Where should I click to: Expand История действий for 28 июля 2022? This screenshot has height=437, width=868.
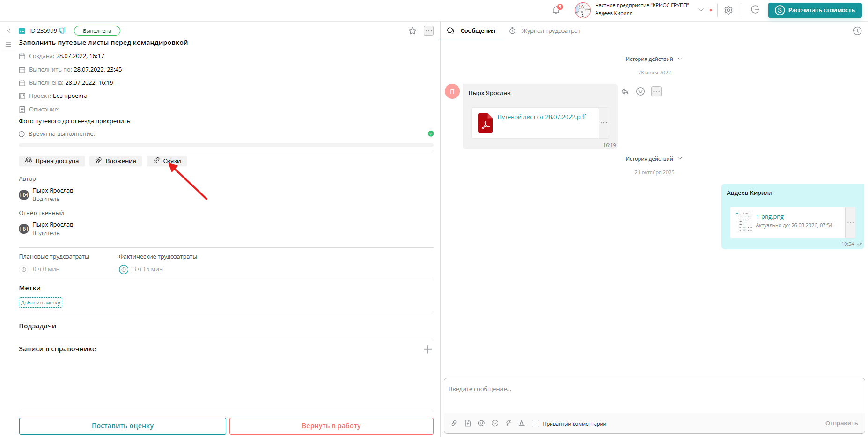(654, 59)
